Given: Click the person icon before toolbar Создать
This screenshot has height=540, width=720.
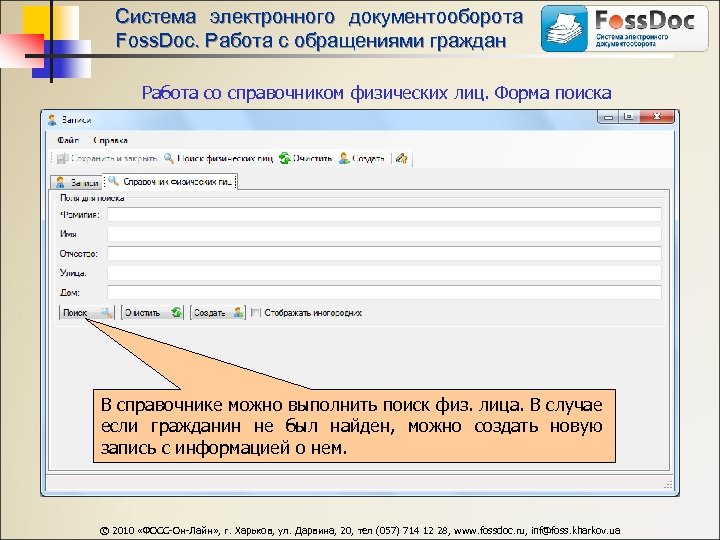Looking at the screenshot, I should point(344,158).
